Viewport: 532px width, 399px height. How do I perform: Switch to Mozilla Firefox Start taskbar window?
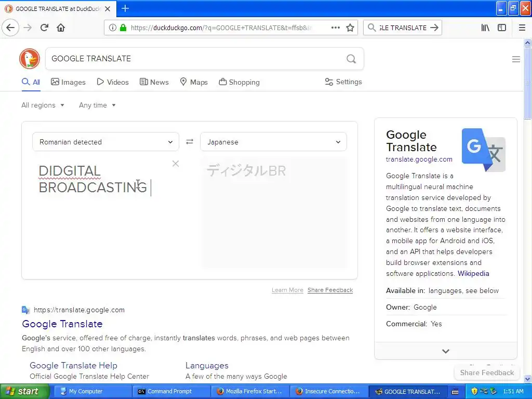click(250, 391)
